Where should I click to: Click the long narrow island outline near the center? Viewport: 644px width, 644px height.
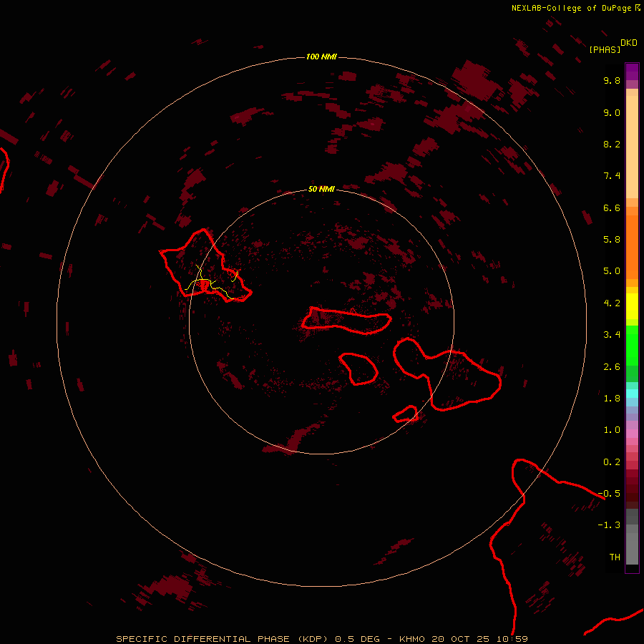pos(346,321)
